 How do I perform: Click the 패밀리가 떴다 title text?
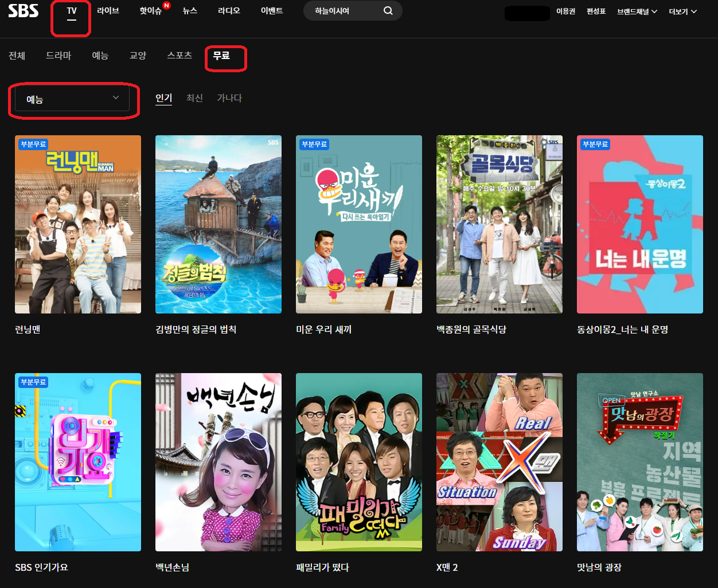(x=323, y=567)
